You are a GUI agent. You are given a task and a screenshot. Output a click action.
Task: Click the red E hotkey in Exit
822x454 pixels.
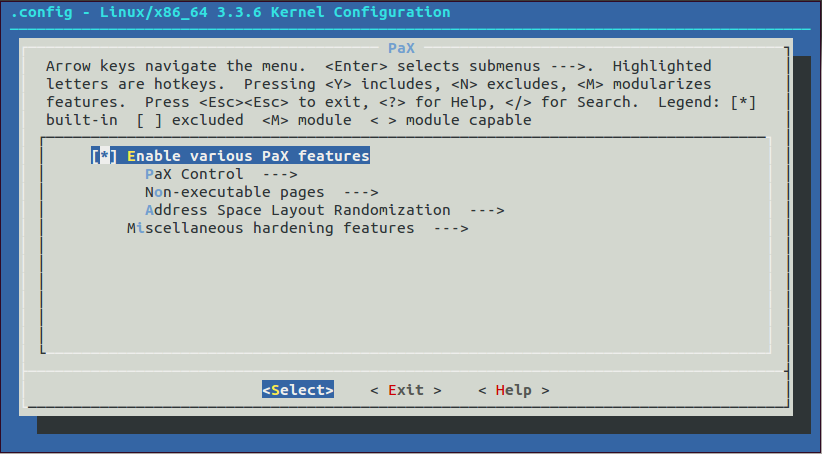point(392,390)
